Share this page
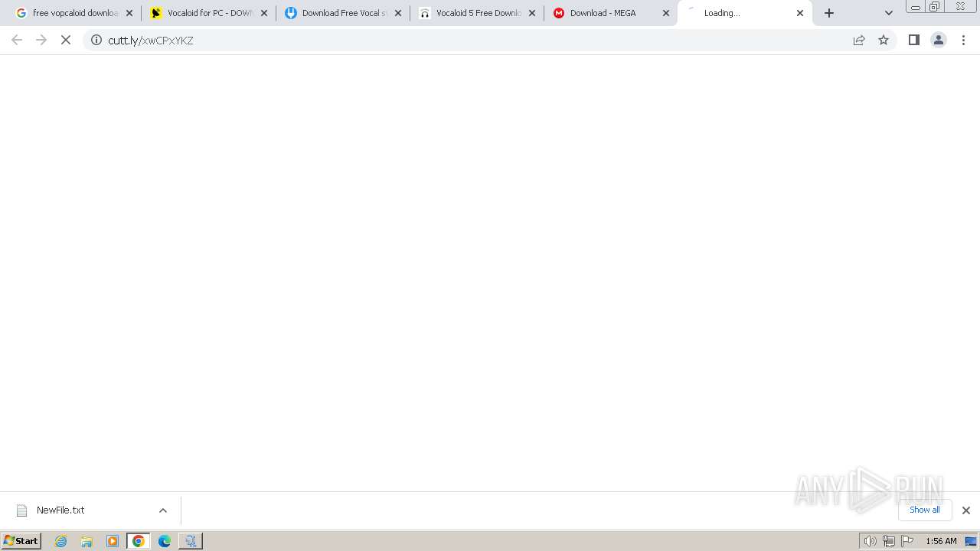This screenshot has width=980, height=551. click(x=859, y=40)
